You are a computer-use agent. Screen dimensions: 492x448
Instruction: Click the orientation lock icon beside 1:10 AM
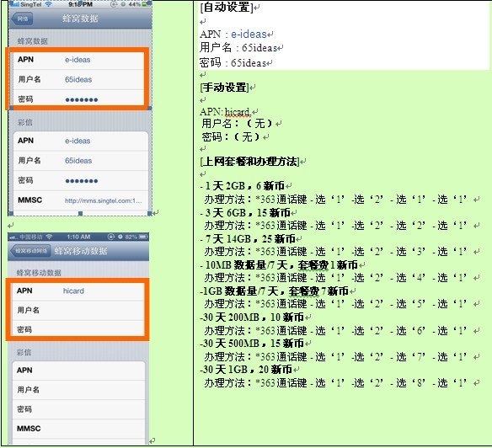click(110, 237)
